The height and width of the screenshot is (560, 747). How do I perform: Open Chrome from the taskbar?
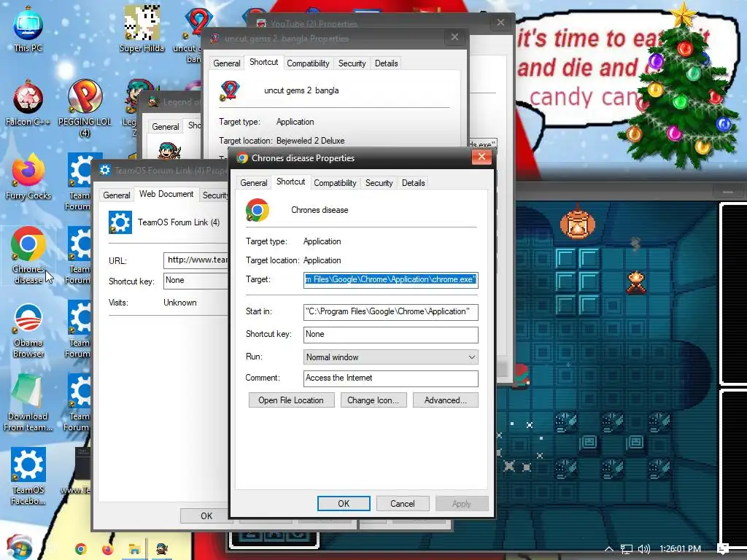click(81, 549)
